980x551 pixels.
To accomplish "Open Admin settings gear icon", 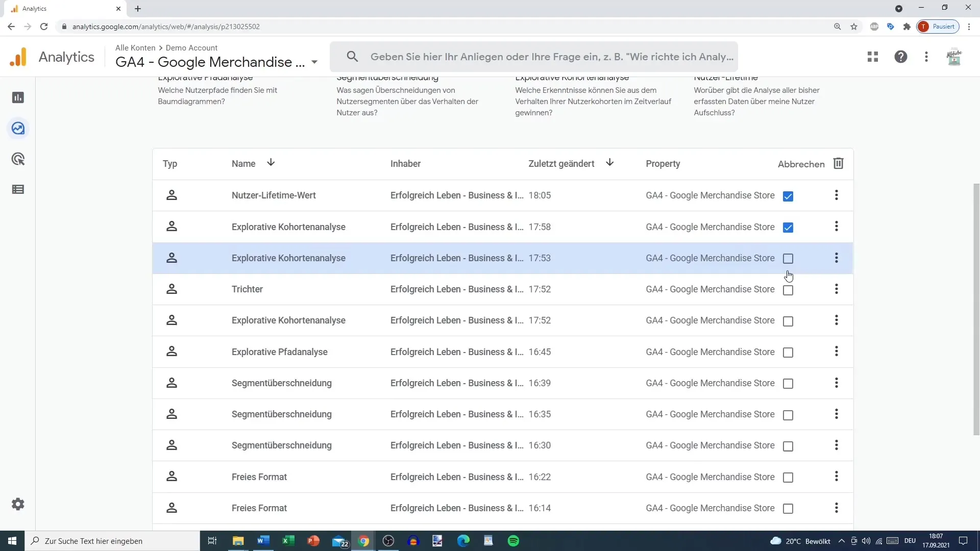I will [18, 504].
